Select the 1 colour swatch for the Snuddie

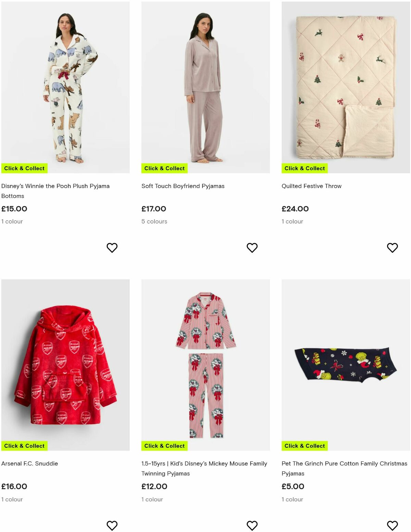click(x=12, y=499)
